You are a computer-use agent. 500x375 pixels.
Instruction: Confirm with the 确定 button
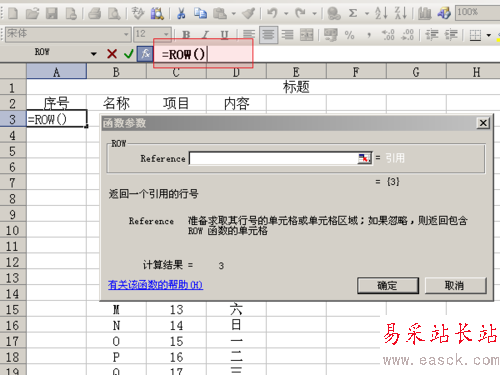pos(387,285)
